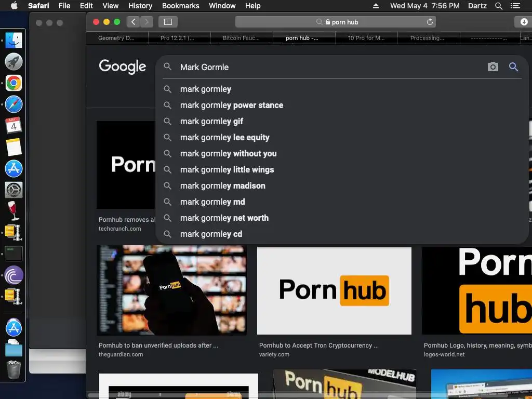Image resolution: width=532 pixels, height=399 pixels.
Task: Open Safari compass icon in dock
Action: click(14, 104)
